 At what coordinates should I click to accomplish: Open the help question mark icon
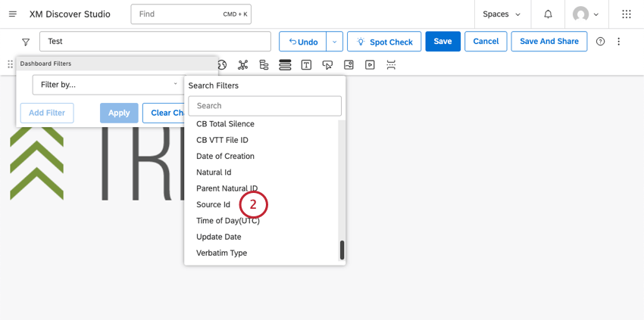[601, 42]
